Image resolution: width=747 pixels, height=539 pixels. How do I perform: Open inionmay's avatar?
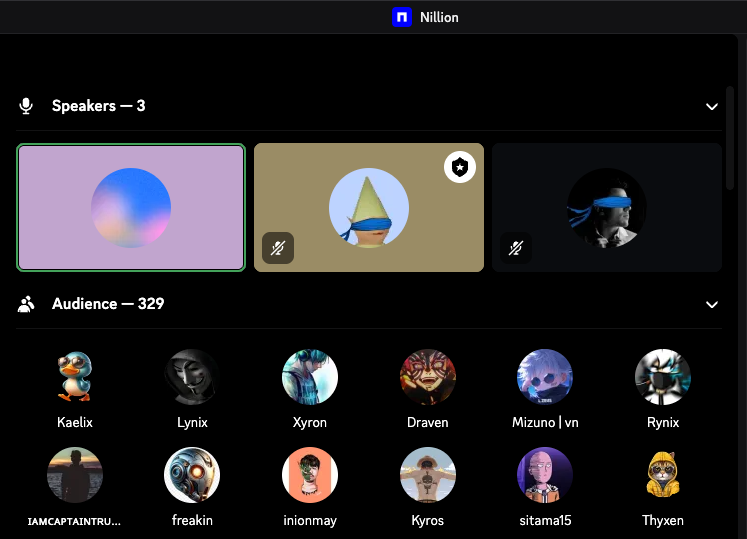tap(310, 475)
